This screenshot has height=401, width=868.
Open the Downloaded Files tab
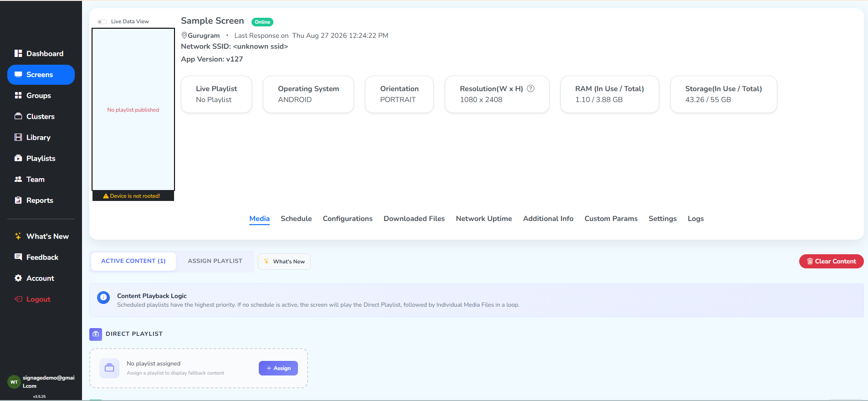(x=414, y=219)
